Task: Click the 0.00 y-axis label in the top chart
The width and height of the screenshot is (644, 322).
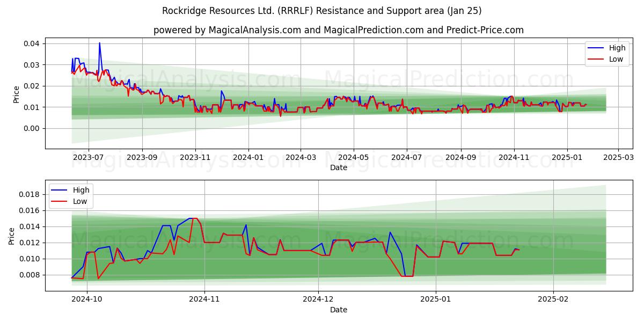Action: pyautogui.click(x=32, y=128)
